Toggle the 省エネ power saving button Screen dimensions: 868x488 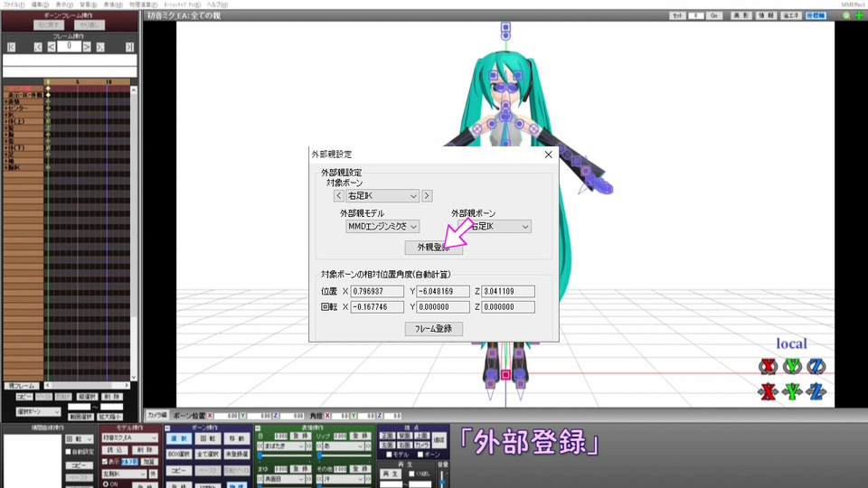[x=791, y=15]
